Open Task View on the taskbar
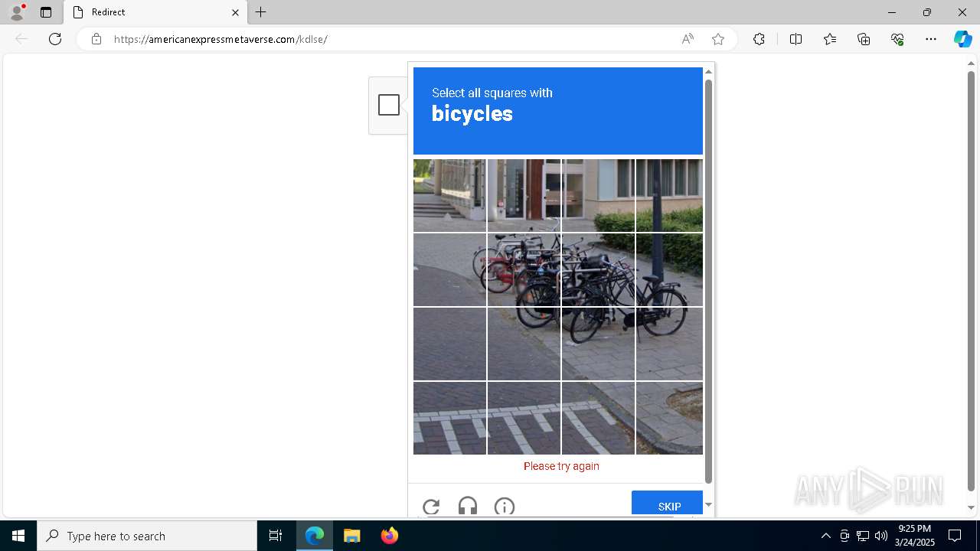980x551 pixels. pyautogui.click(x=276, y=536)
